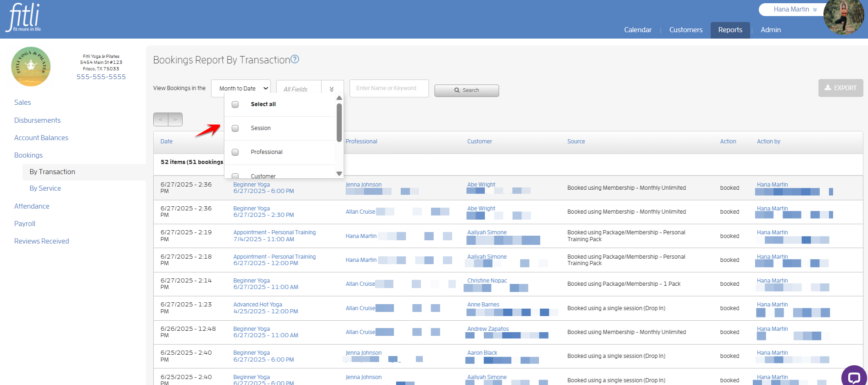
Task: Expand Bookings in sidebar
Action: pyautogui.click(x=28, y=155)
